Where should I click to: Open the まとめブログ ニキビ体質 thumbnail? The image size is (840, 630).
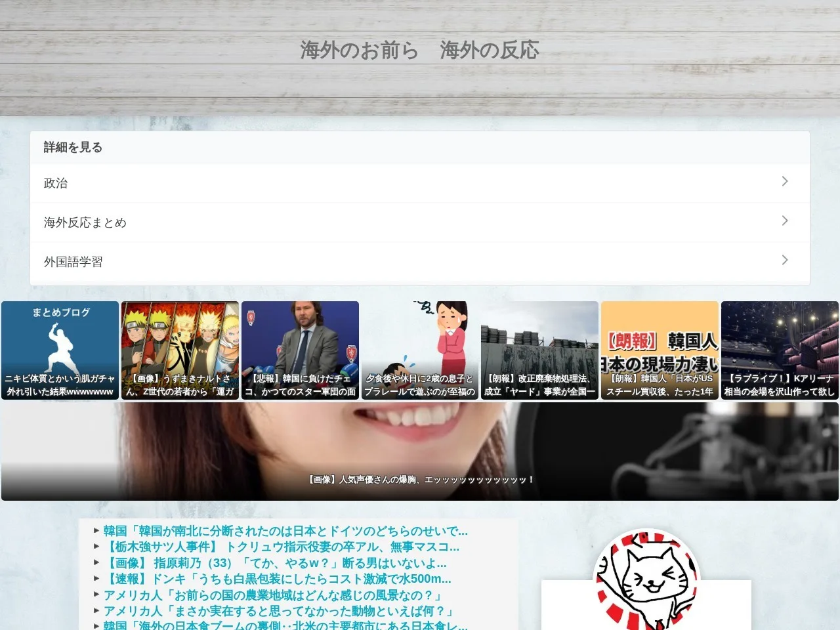pos(60,350)
